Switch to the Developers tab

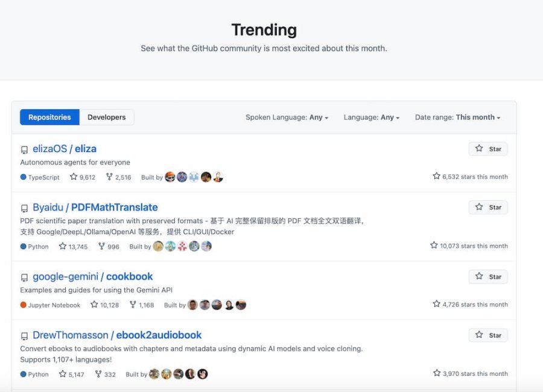point(107,118)
